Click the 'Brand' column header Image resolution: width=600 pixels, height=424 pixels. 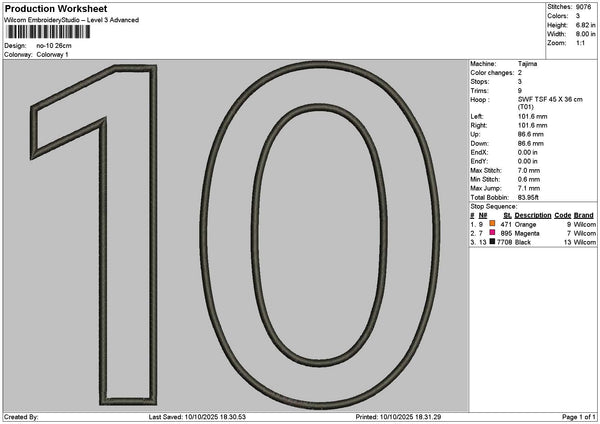(x=584, y=215)
